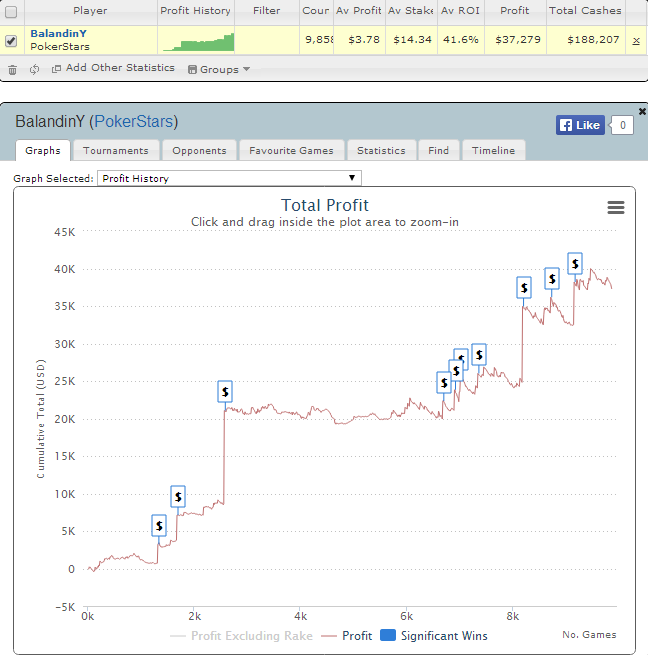
Task: Toggle Significant Wins legend series
Action: coord(434,636)
